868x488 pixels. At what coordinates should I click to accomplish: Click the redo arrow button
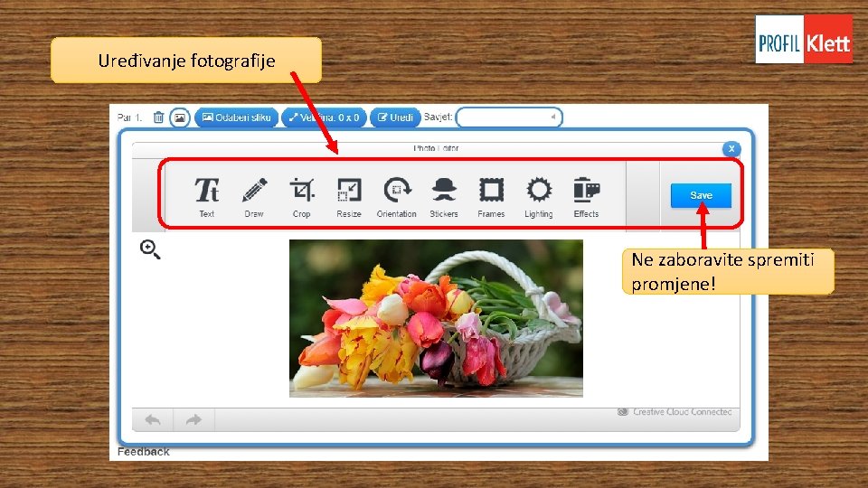193,420
